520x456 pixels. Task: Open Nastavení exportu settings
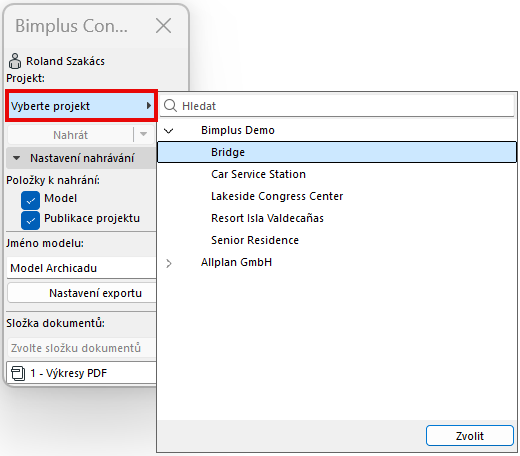coord(82,293)
